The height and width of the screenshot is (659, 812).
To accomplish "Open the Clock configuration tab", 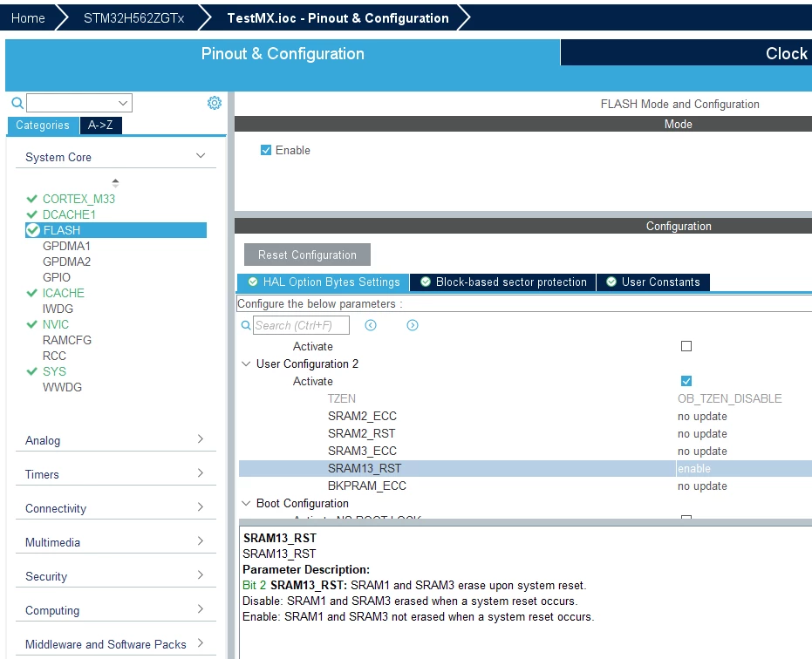I will 686,53.
